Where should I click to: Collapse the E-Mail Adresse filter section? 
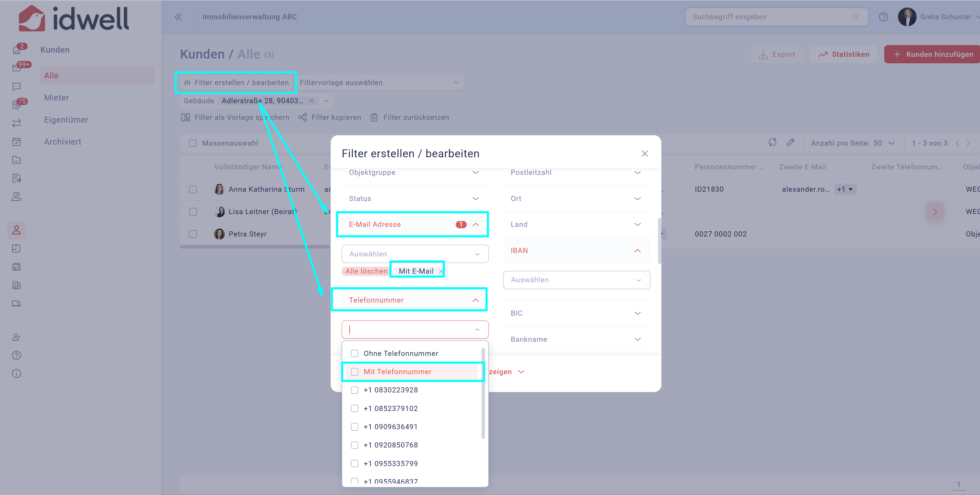tap(415, 224)
